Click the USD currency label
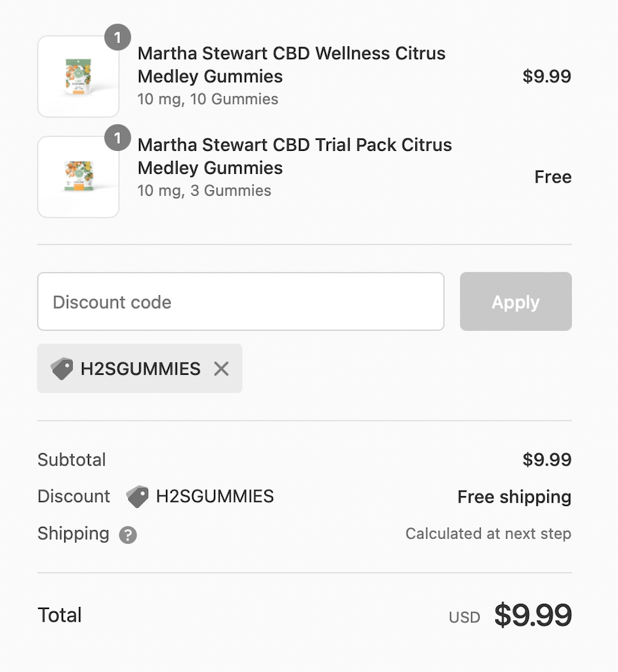This screenshot has height=672, width=618. tap(464, 617)
